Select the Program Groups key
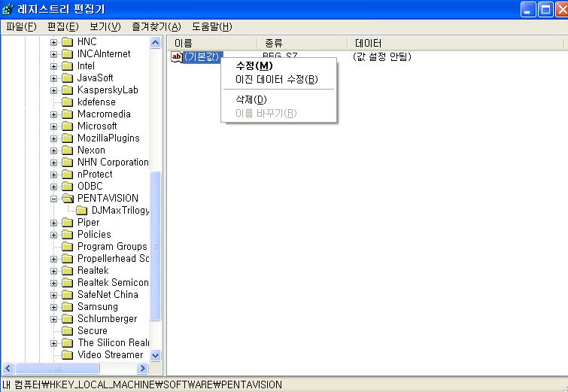This screenshot has height=392, width=568. point(112,247)
